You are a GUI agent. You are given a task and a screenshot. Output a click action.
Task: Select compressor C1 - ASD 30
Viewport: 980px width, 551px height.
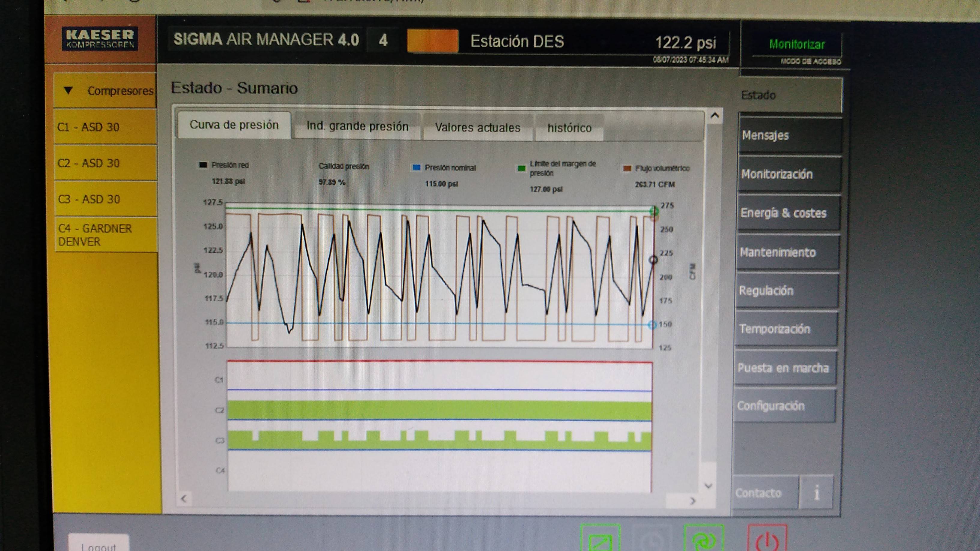(105, 127)
